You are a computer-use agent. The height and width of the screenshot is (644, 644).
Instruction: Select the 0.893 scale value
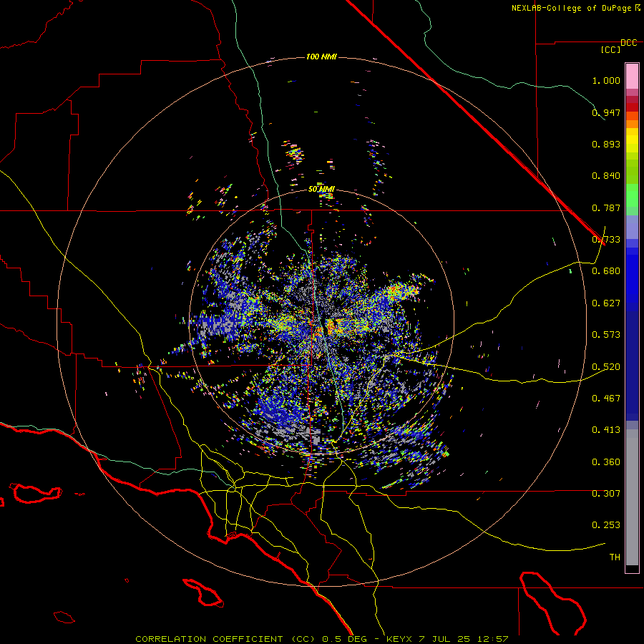point(606,144)
